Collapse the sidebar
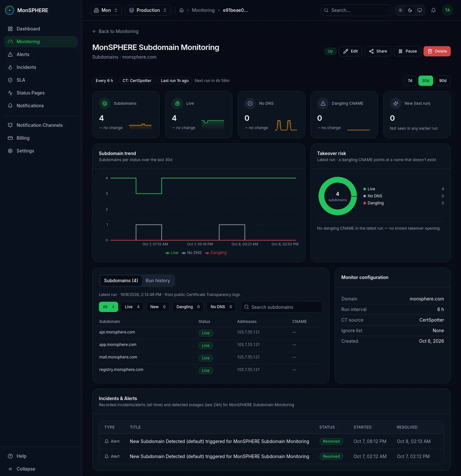461x476 pixels. (x=41, y=469)
